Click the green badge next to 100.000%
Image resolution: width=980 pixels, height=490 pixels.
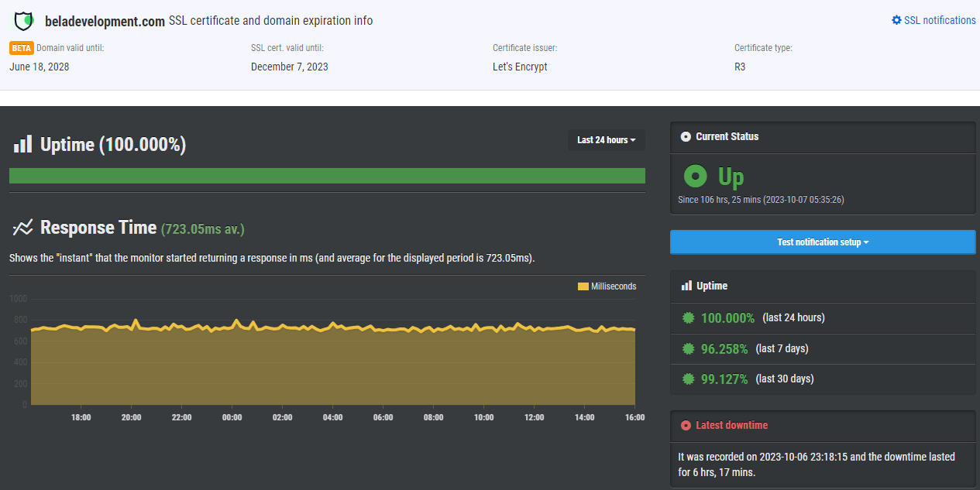688,317
